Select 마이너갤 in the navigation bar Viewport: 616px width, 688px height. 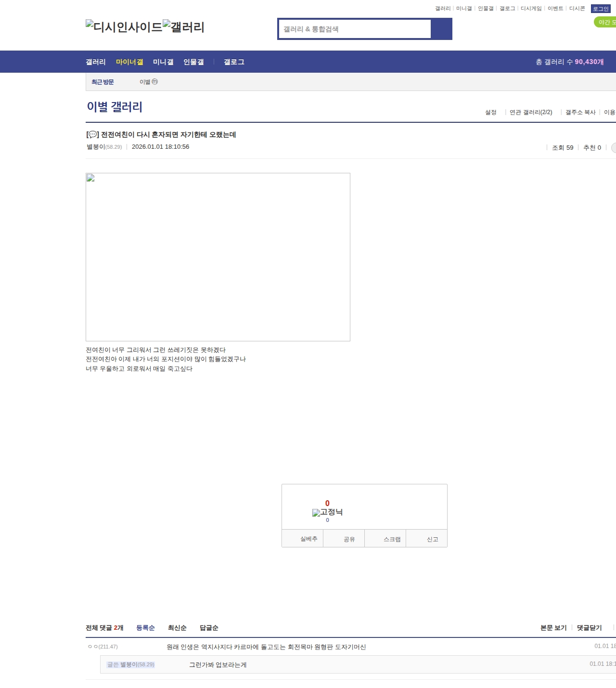(129, 62)
